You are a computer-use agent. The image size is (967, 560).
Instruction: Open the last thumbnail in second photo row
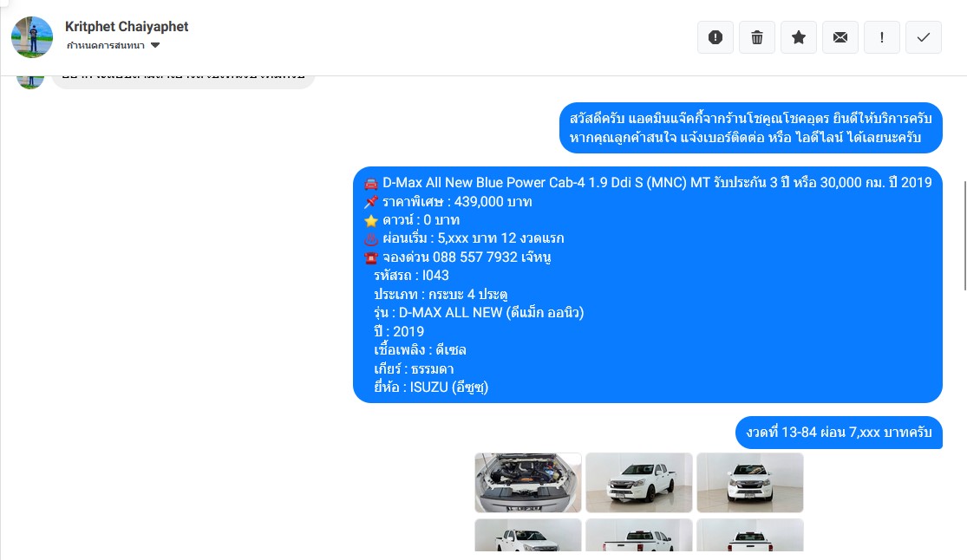click(750, 535)
